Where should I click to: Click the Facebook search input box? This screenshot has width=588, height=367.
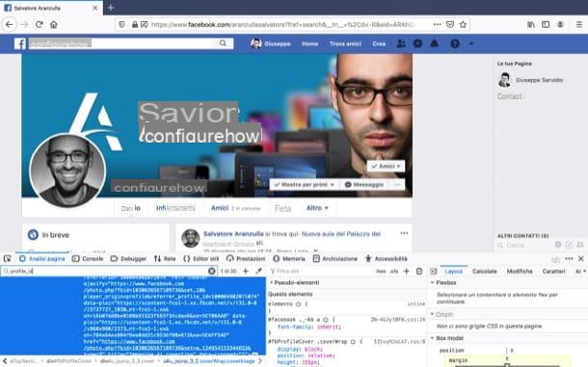(121, 43)
